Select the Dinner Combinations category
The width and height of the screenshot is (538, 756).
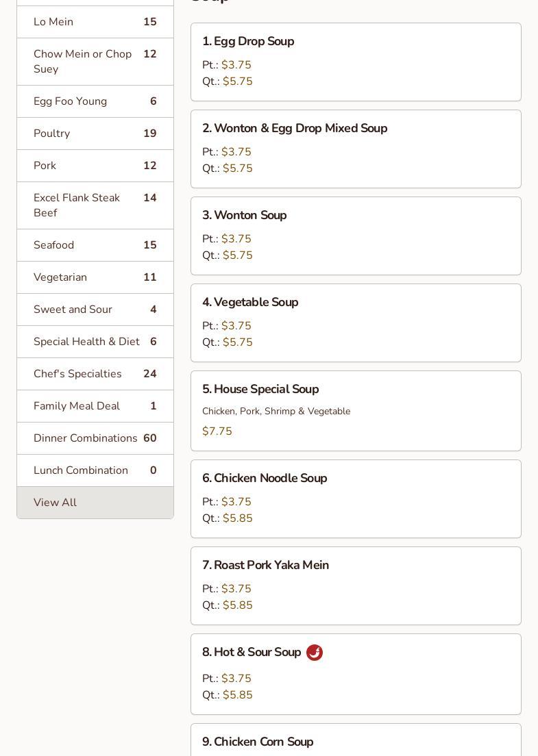(95, 438)
